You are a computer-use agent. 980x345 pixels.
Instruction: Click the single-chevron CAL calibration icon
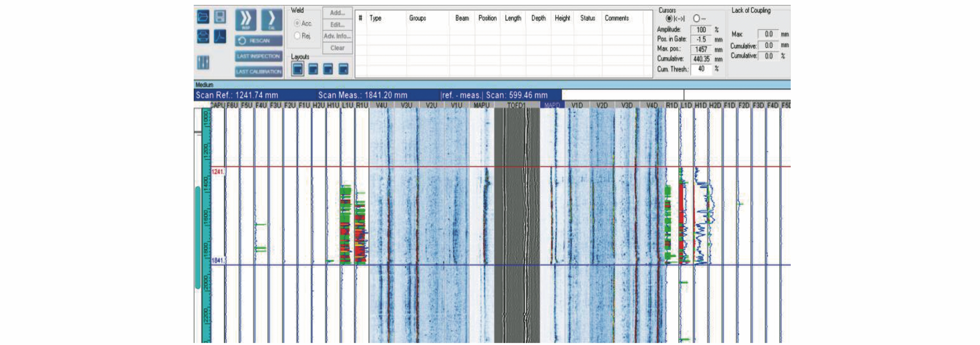click(272, 19)
